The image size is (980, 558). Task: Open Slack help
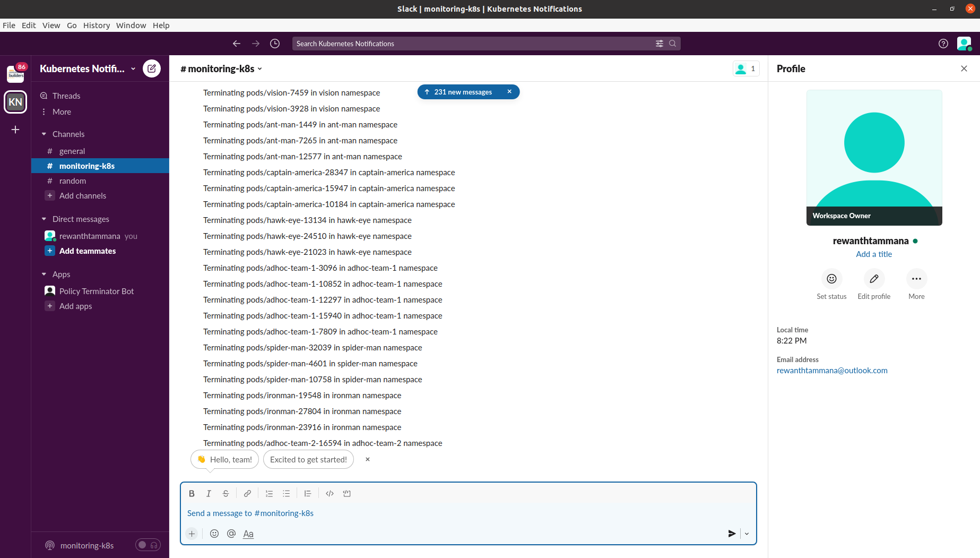[x=943, y=44]
